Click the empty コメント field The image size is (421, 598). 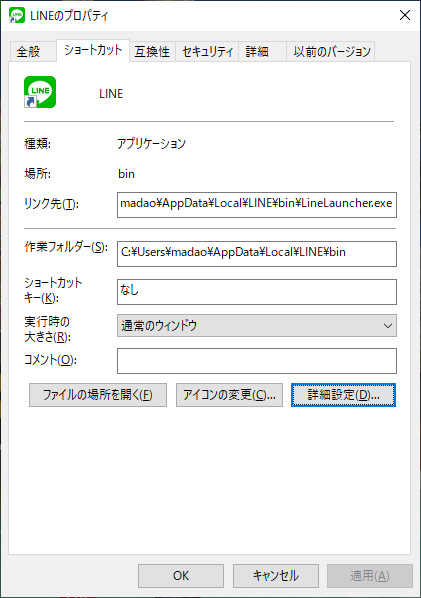(x=257, y=360)
